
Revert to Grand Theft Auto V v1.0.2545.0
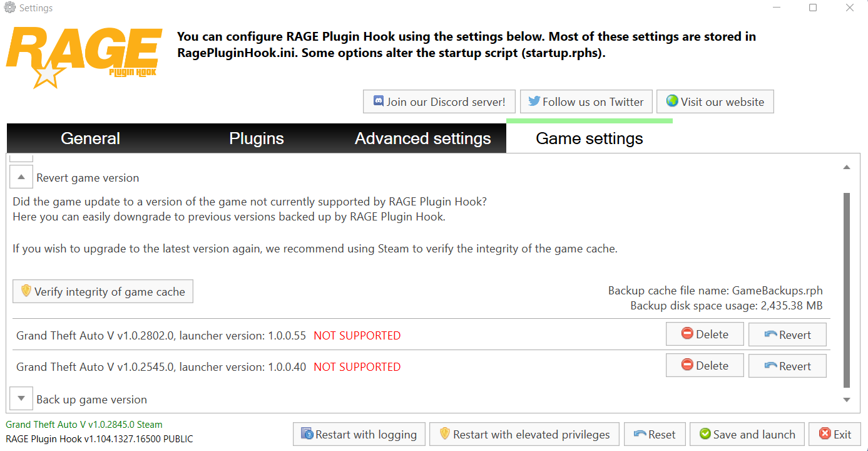pos(787,366)
